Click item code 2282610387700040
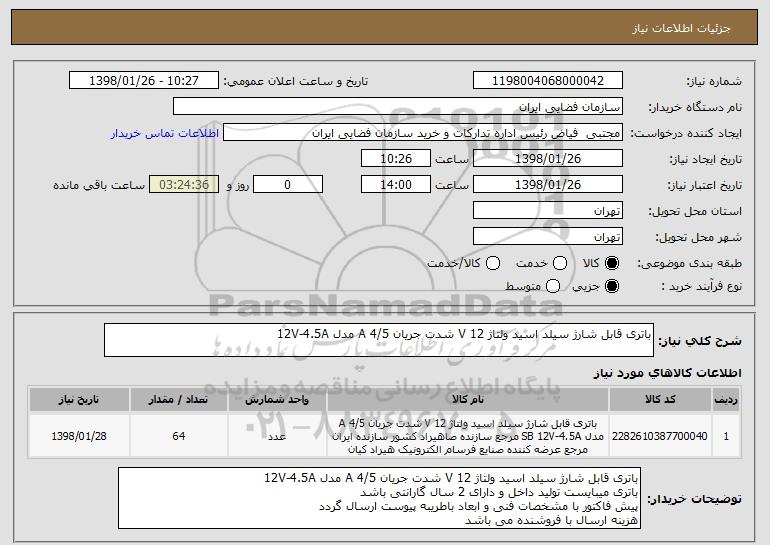Viewport: 770px width, 545px height. click(660, 436)
